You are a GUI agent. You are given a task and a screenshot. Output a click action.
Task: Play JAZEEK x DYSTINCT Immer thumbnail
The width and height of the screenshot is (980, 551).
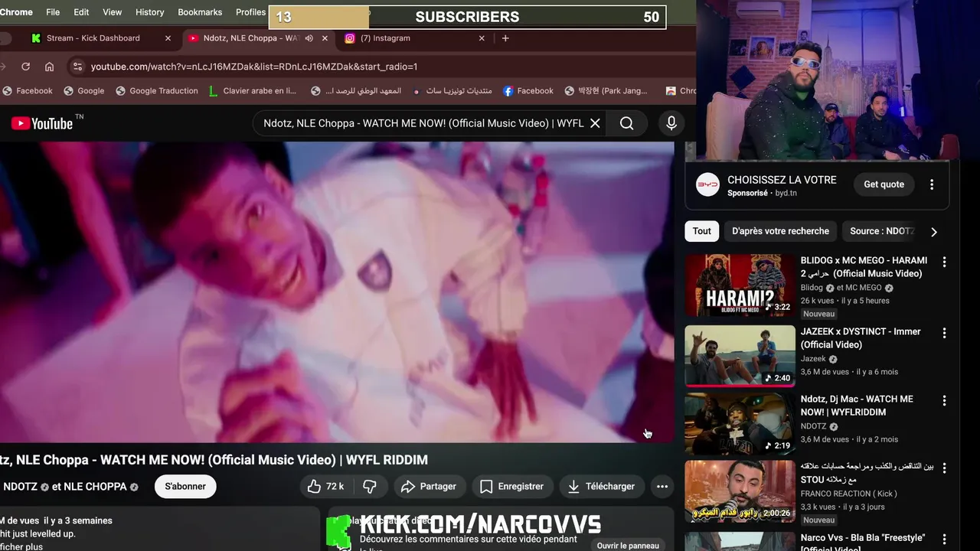(x=740, y=356)
